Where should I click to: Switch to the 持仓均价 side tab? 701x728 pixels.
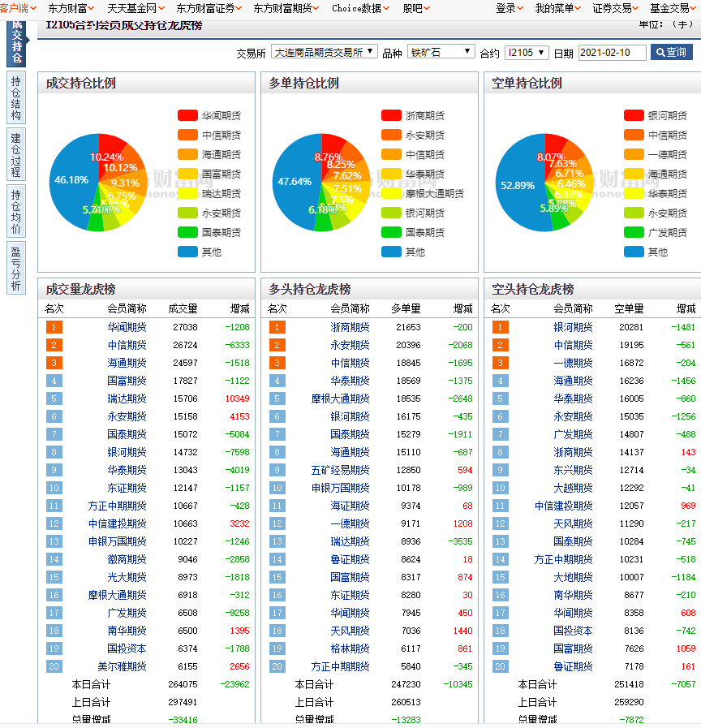pos(16,211)
